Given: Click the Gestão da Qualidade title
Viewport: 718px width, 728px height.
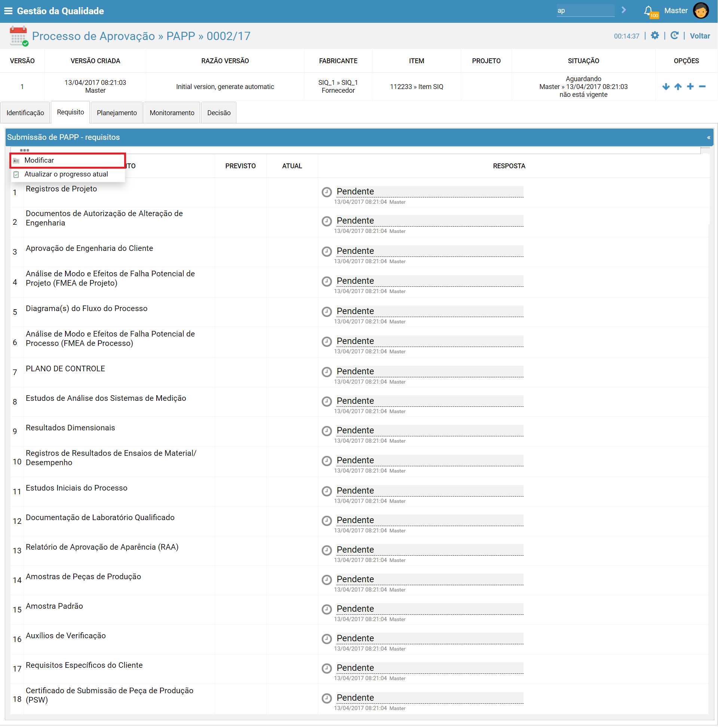Looking at the screenshot, I should point(60,11).
